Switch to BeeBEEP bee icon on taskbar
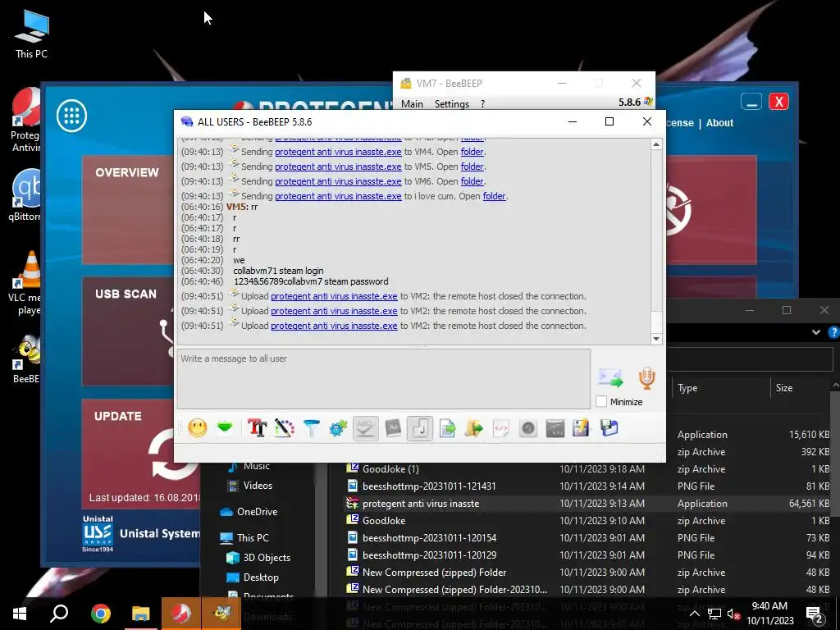This screenshot has width=840, height=630. (x=221, y=614)
